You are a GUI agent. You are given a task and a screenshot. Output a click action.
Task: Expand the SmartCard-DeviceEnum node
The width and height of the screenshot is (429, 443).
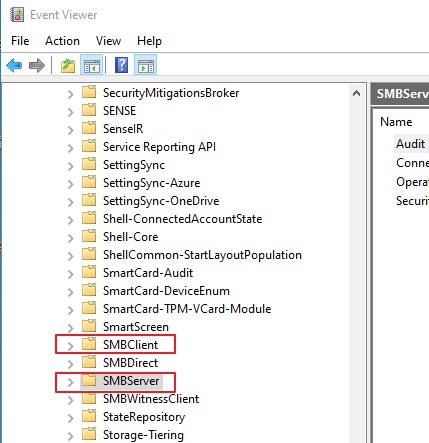pyautogui.click(x=70, y=292)
